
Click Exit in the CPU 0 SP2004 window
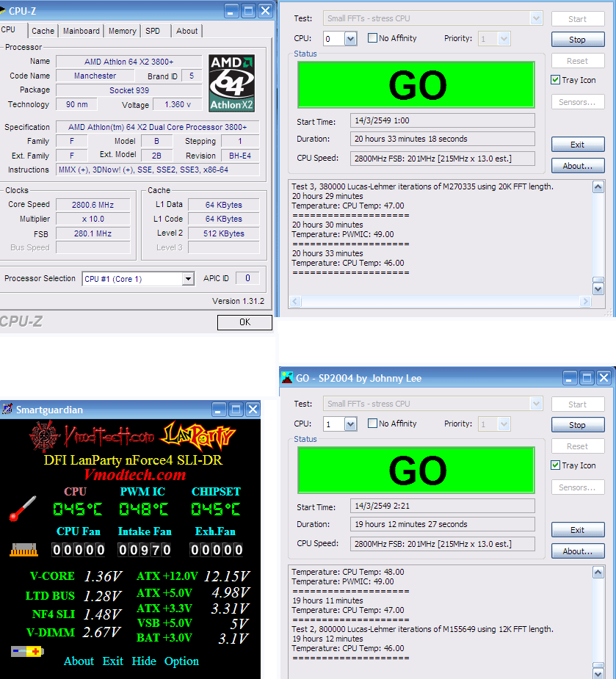(577, 145)
